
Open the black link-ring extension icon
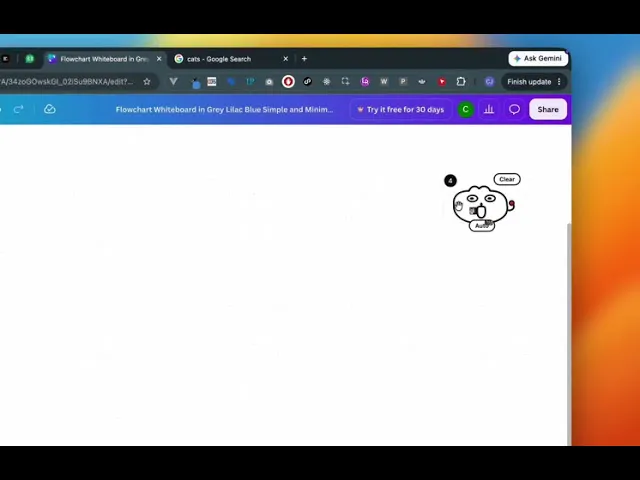pyautogui.click(x=308, y=82)
